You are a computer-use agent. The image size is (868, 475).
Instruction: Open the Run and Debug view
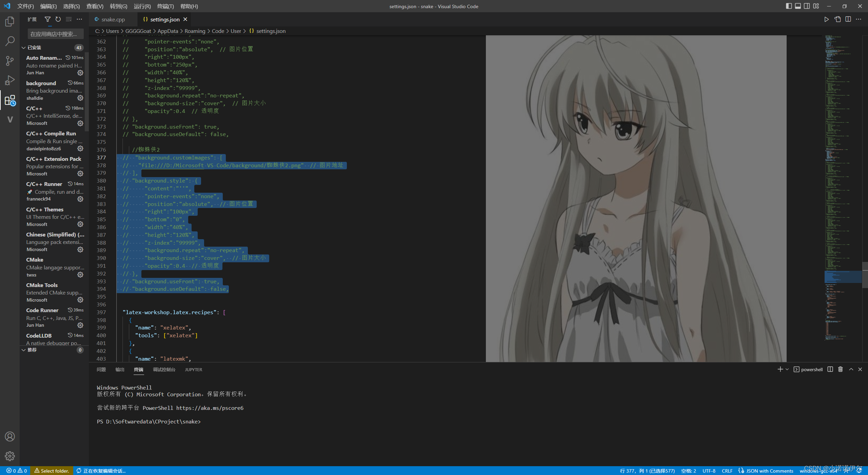pyautogui.click(x=9, y=80)
